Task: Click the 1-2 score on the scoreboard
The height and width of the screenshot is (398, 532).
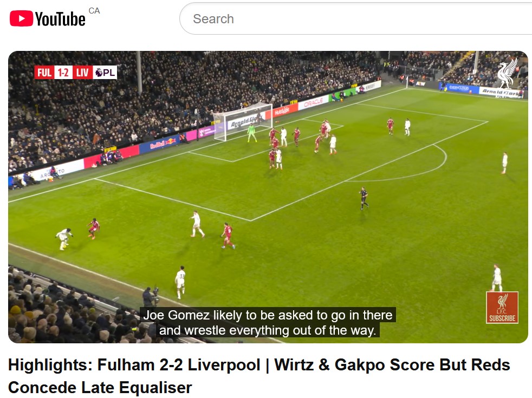Action: click(63, 73)
